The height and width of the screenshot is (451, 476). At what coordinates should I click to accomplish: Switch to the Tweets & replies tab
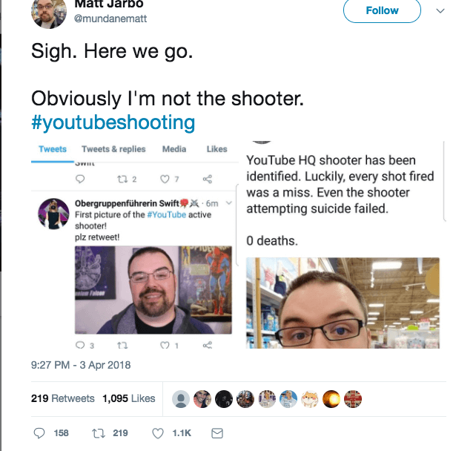pyautogui.click(x=113, y=149)
